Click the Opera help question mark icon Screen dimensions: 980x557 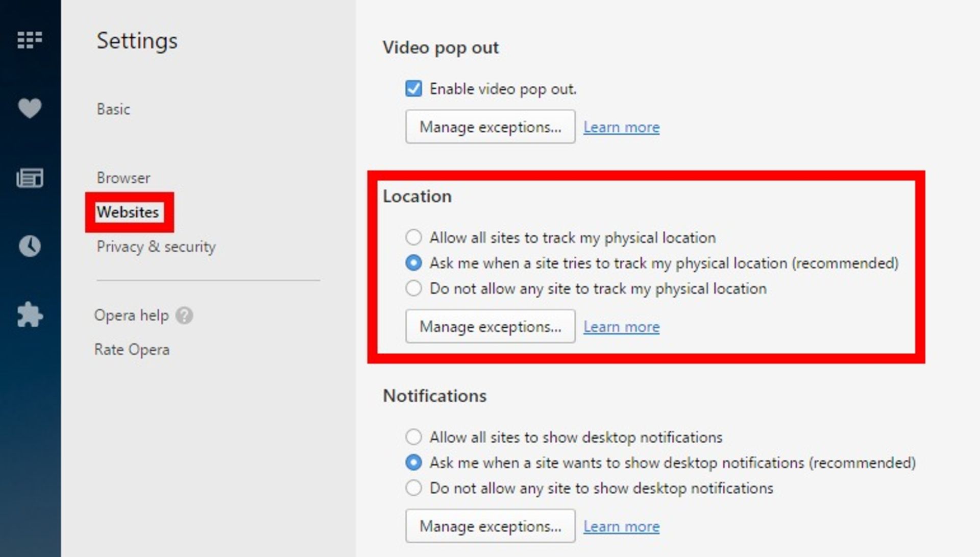pos(184,316)
